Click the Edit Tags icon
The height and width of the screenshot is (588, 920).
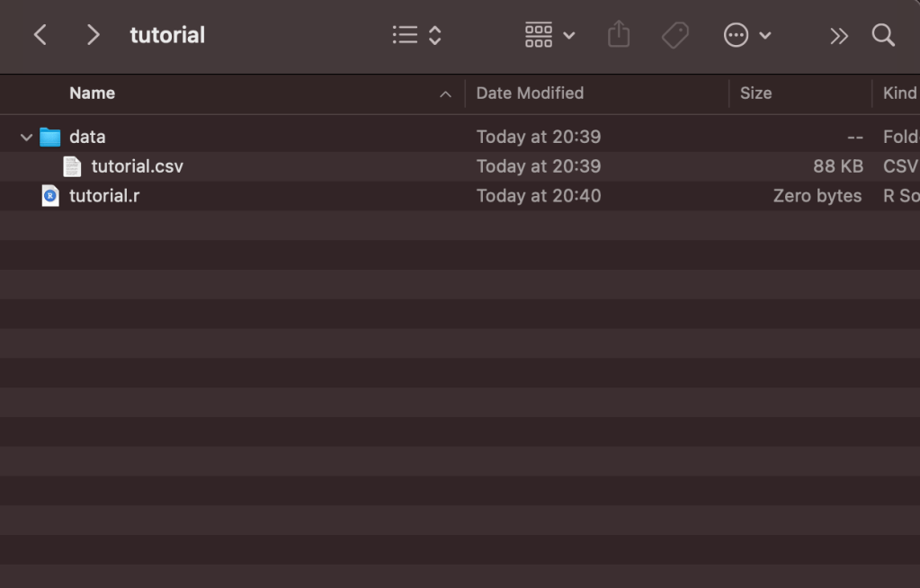pyautogui.click(x=674, y=35)
